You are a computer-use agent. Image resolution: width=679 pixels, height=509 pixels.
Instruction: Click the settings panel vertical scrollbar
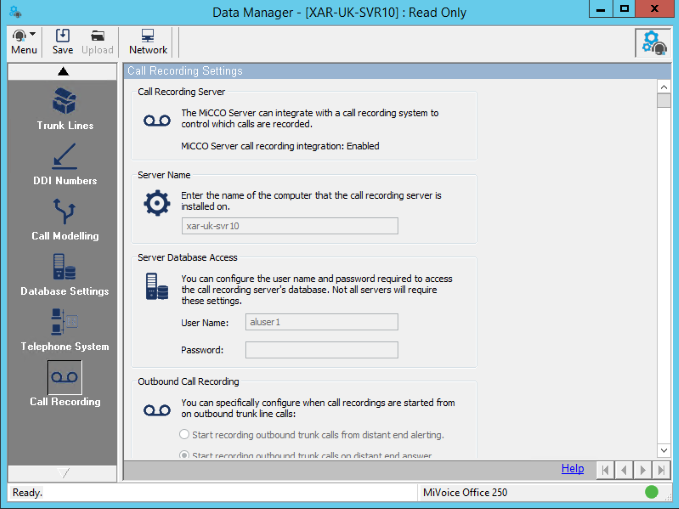point(663,270)
